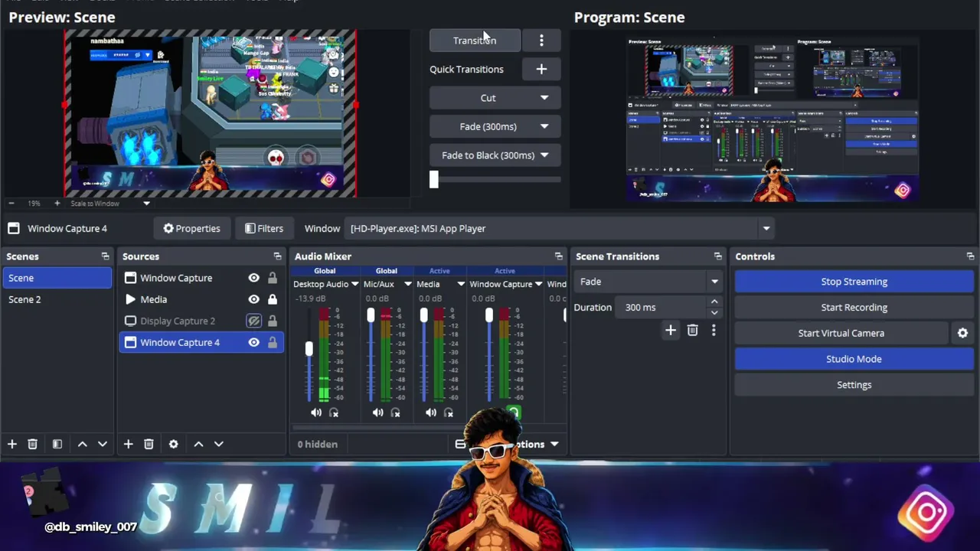Click Start Virtual Camera

click(x=841, y=333)
